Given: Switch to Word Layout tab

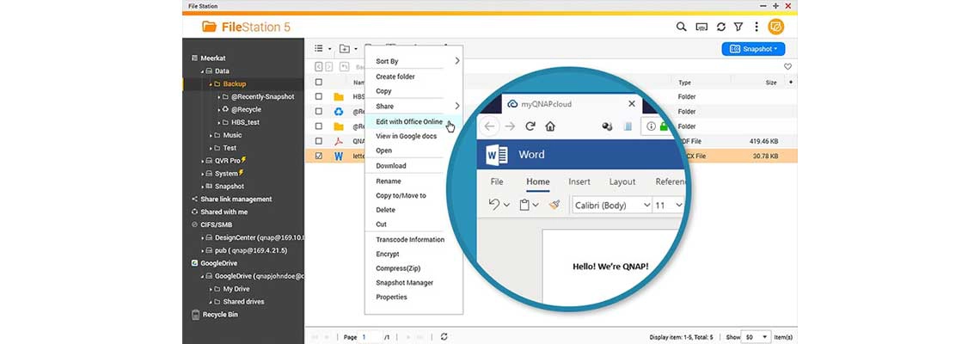Looking at the screenshot, I should tap(622, 181).
